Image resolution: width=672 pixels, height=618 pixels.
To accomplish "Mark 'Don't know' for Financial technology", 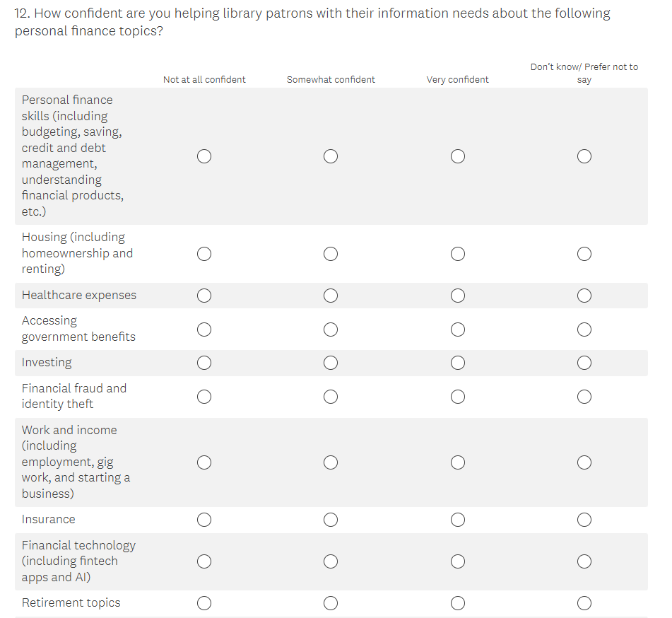I will [584, 562].
